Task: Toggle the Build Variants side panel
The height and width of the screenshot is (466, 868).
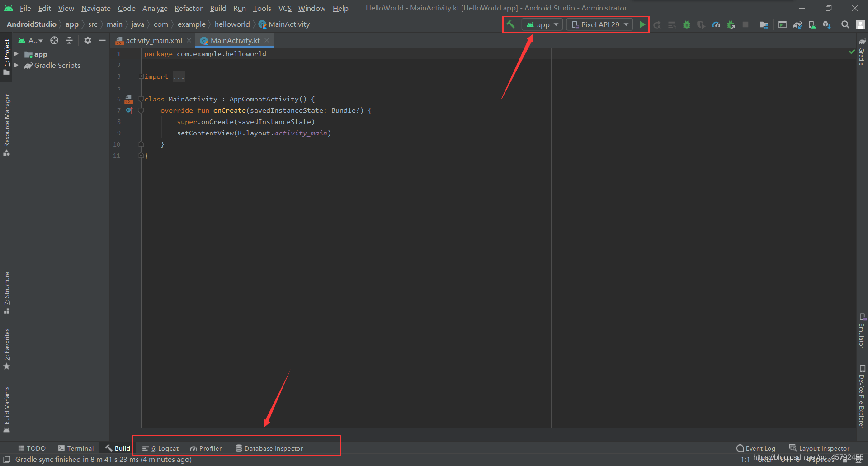Action: (6, 409)
